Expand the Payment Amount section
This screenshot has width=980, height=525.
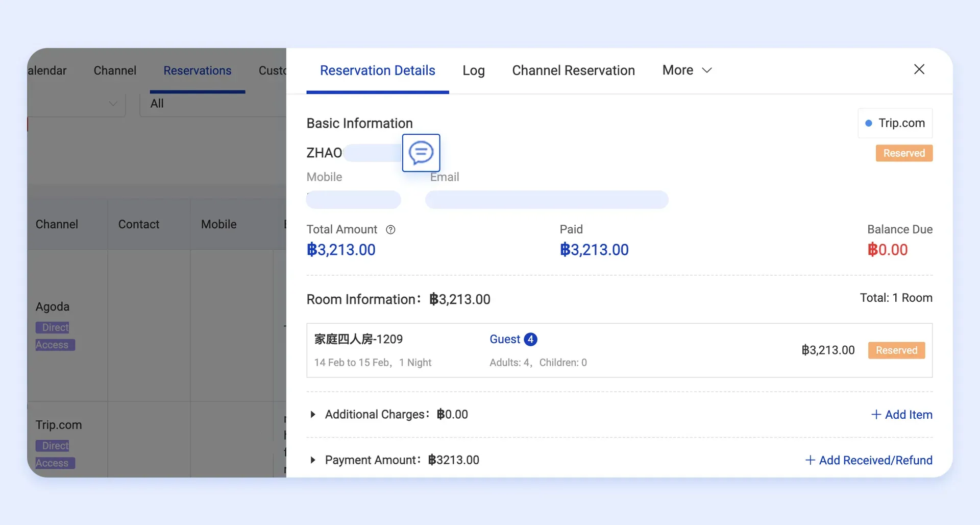point(313,460)
